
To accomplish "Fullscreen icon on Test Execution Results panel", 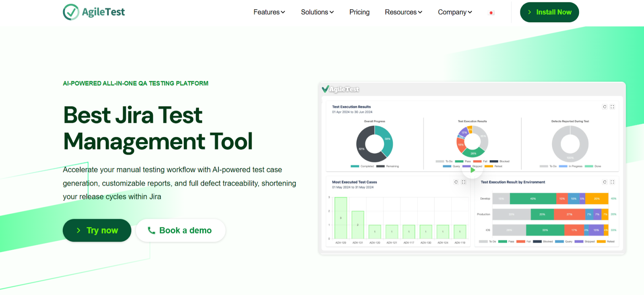I will point(612,107).
